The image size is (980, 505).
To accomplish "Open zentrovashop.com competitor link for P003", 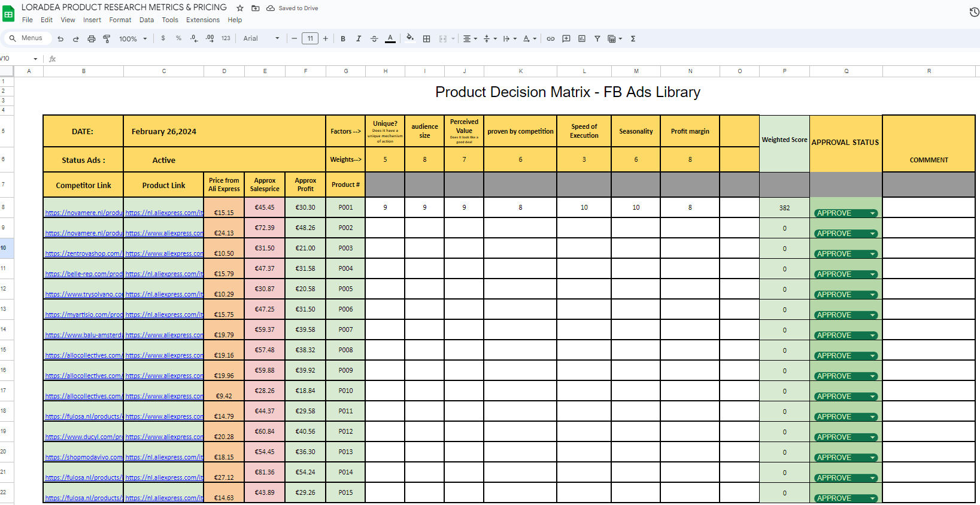I will [x=84, y=253].
